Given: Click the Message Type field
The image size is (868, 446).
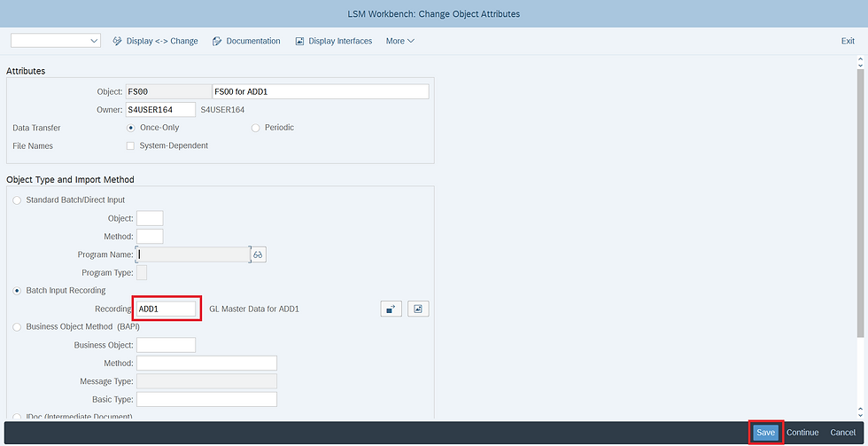Looking at the screenshot, I should click(206, 381).
